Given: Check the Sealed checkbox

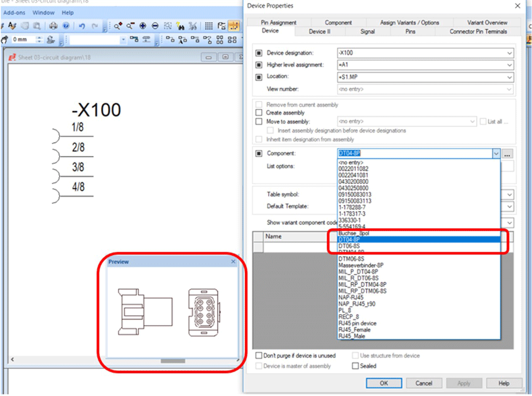Looking at the screenshot, I should click(x=355, y=366).
